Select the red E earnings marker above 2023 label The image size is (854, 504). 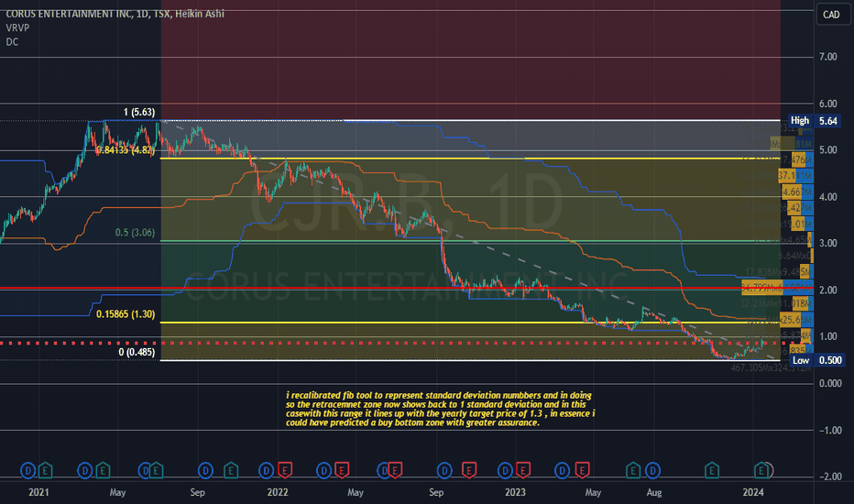coord(523,470)
